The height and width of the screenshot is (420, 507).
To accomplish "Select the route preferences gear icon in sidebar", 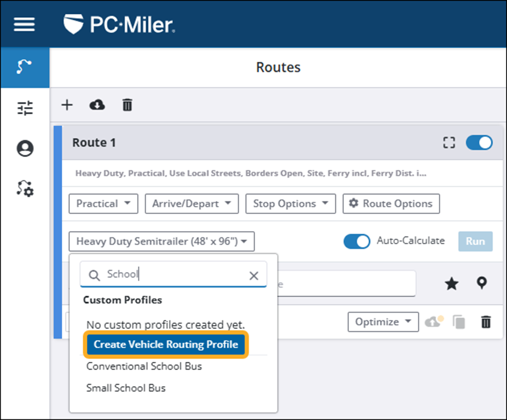I will pos(24,189).
